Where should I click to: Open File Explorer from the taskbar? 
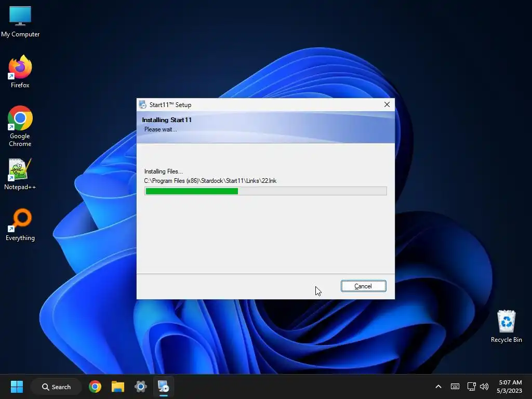pos(118,387)
